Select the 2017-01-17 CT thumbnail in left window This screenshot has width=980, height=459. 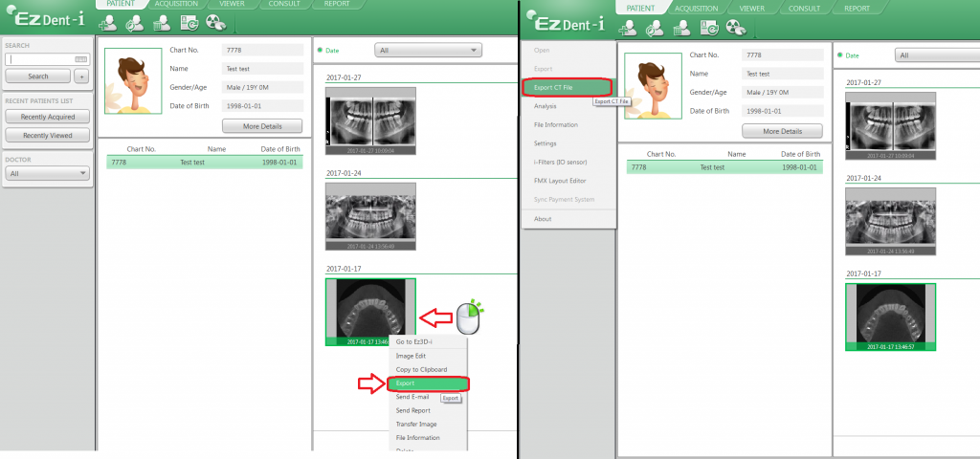coord(370,312)
